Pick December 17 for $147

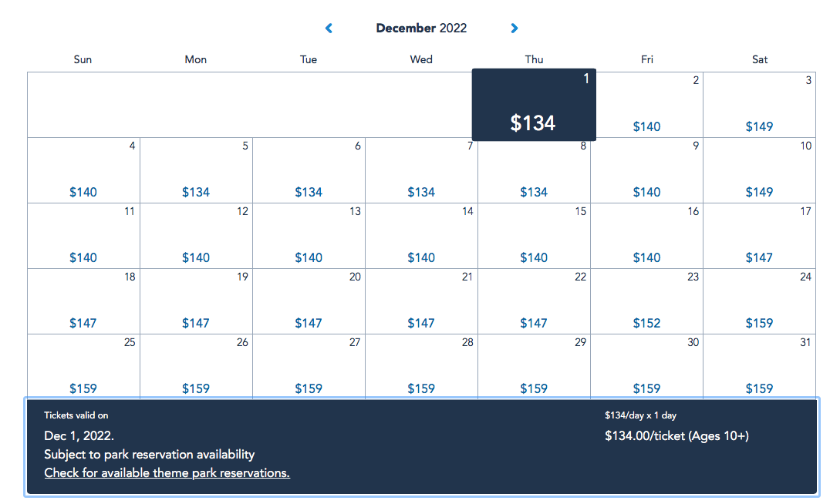(x=760, y=236)
